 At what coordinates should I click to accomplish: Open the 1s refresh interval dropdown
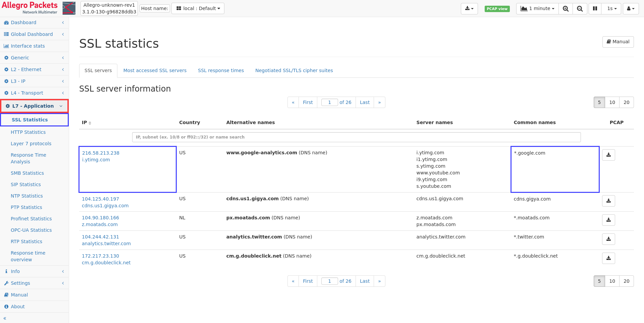point(612,9)
